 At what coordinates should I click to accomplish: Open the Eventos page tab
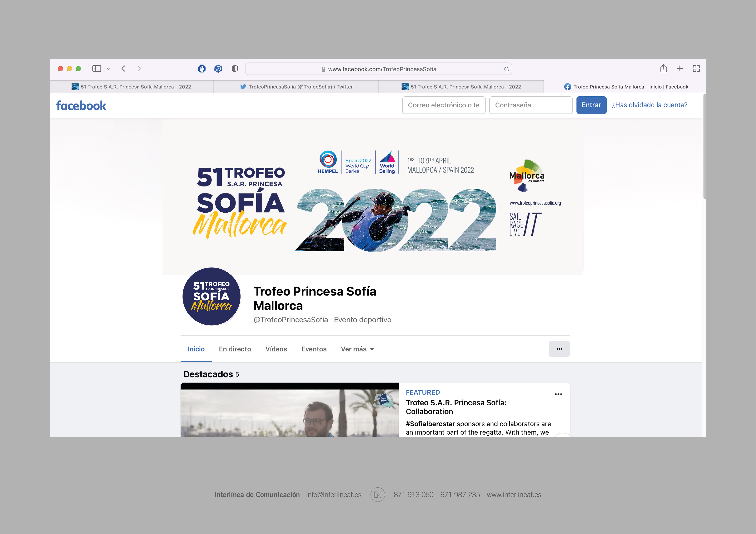pyautogui.click(x=314, y=349)
